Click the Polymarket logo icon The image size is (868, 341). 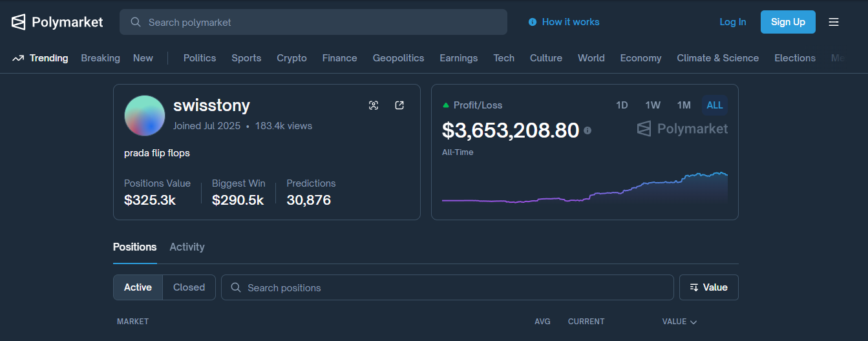click(19, 22)
